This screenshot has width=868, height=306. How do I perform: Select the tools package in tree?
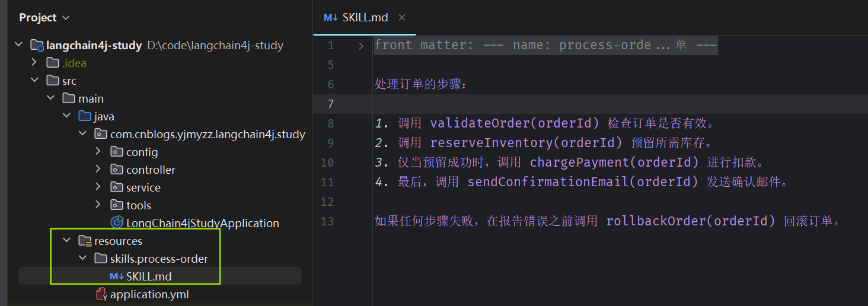(139, 205)
